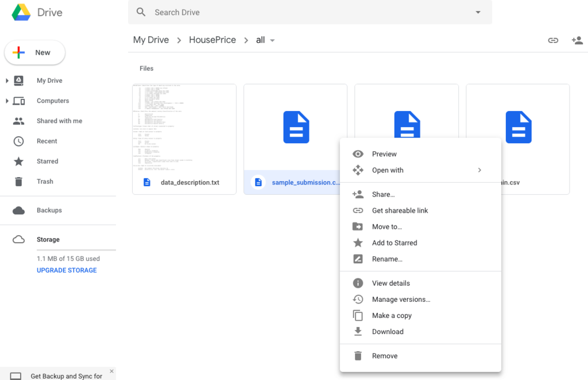Click the Share person-add menu icon
588x380 pixels.
(358, 194)
